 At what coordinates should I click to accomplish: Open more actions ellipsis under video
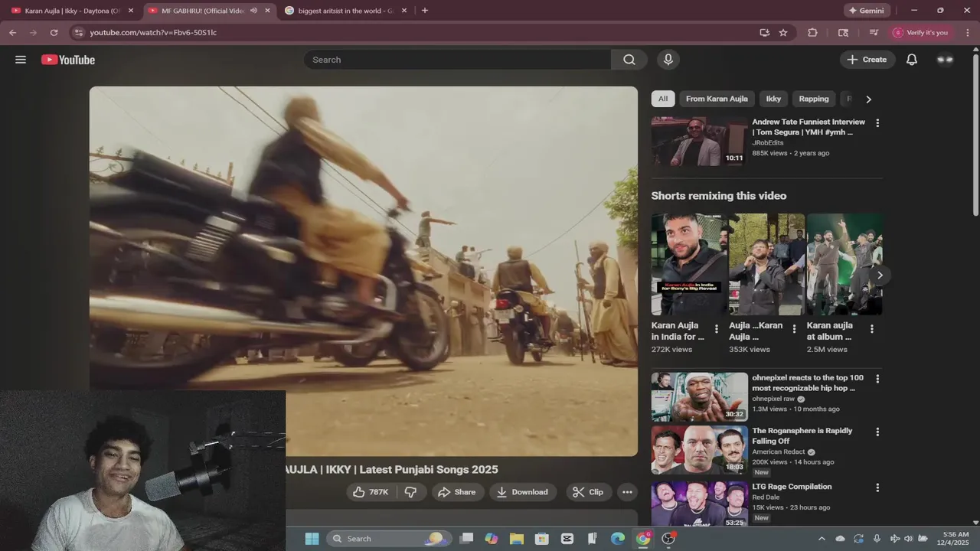point(627,492)
